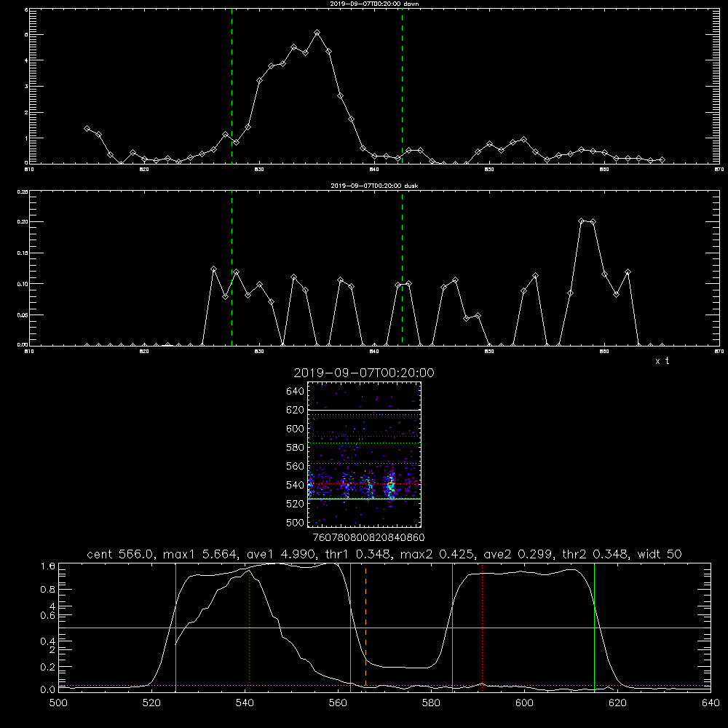Screen dimensions: 728x728
Task: Click the red dotted line near 540 in the bottom plot
Action: click(x=249, y=627)
